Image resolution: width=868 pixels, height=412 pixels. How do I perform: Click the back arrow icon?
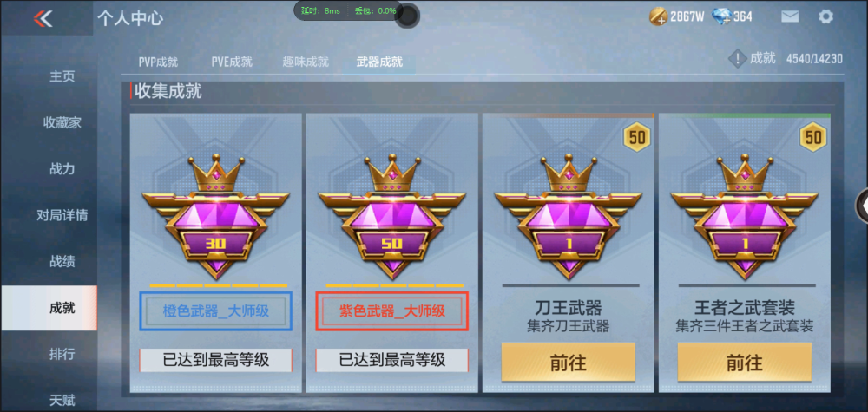tap(43, 19)
